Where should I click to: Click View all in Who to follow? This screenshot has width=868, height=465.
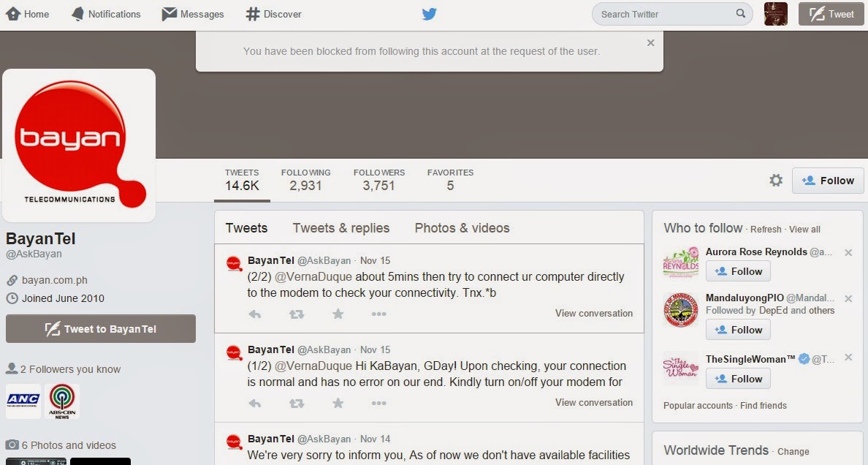[x=804, y=229]
